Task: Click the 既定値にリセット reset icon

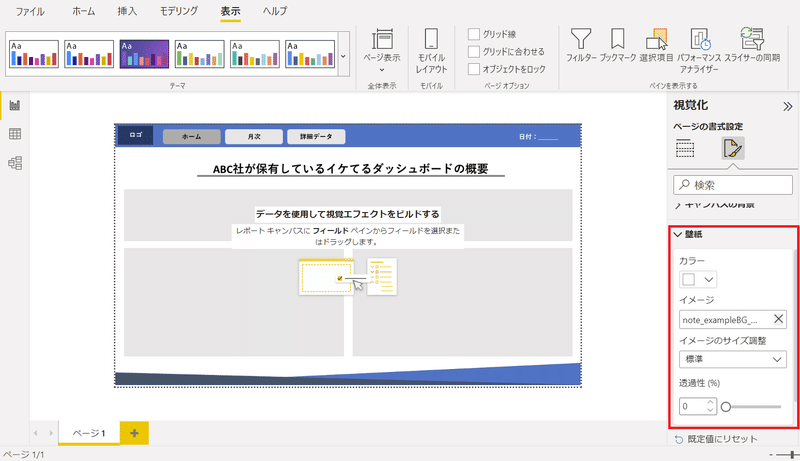Action: point(679,440)
